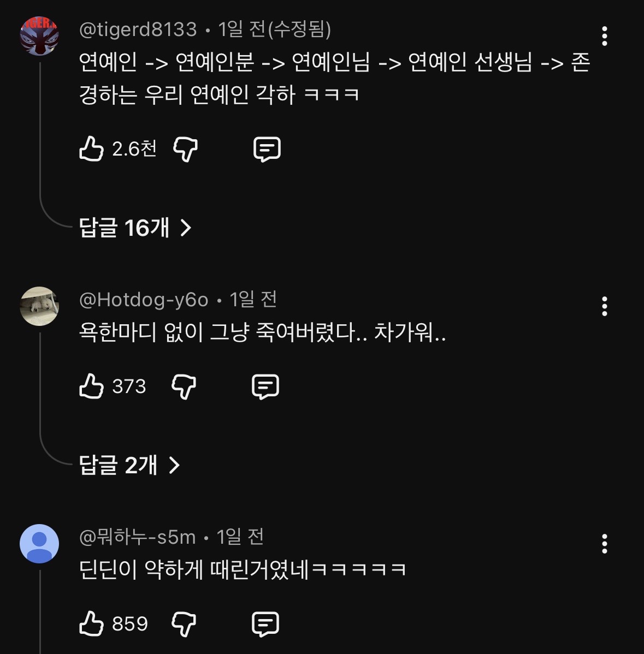Screen dimensions: 644x654
Task: Dislike the comment by @뭐하누-s5m
Action: coord(184,623)
